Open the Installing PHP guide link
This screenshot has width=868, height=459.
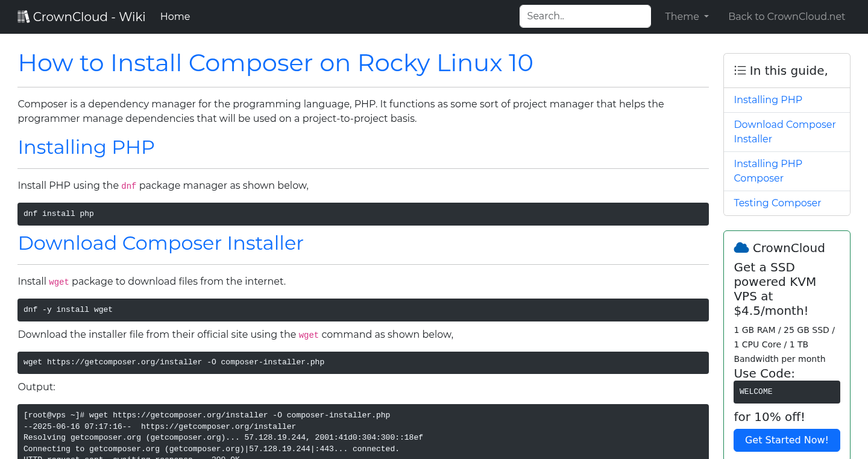768,100
